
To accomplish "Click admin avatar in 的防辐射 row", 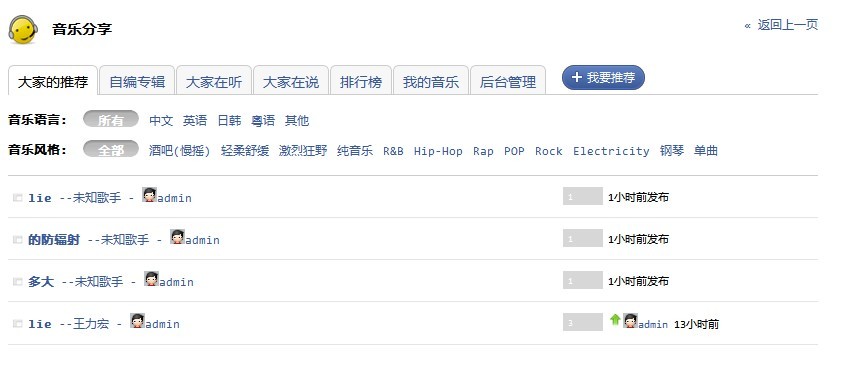I will pos(177,237).
